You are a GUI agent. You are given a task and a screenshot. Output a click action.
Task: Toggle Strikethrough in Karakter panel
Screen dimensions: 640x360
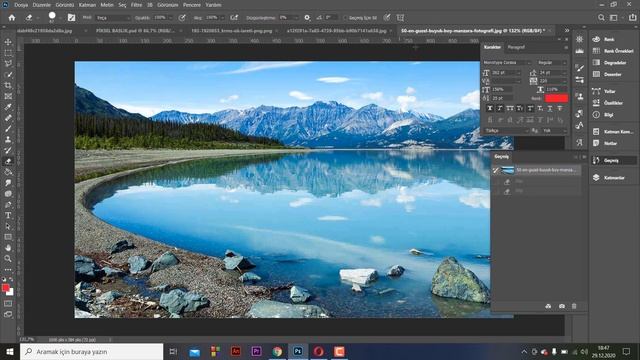click(x=560, y=108)
